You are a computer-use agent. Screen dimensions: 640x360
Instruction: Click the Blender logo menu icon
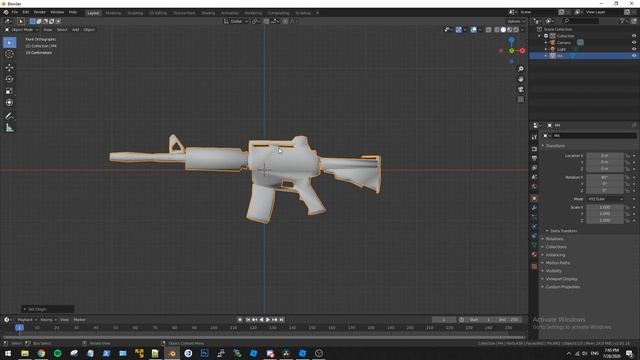point(6,13)
